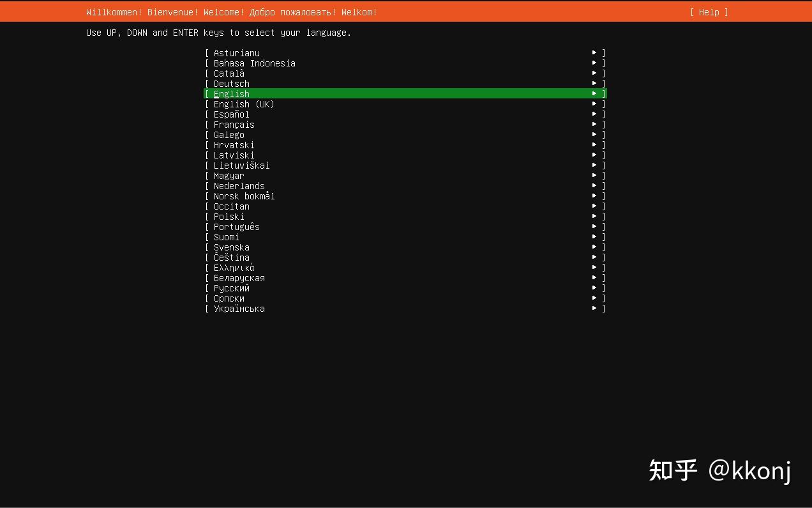The height and width of the screenshot is (508, 812).
Task: Choose Català as the language
Action: pos(229,73)
